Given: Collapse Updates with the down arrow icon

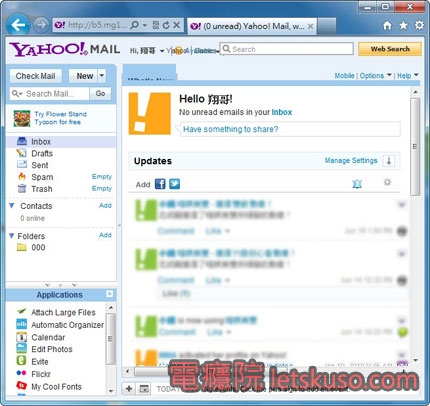Looking at the screenshot, I should (389, 161).
